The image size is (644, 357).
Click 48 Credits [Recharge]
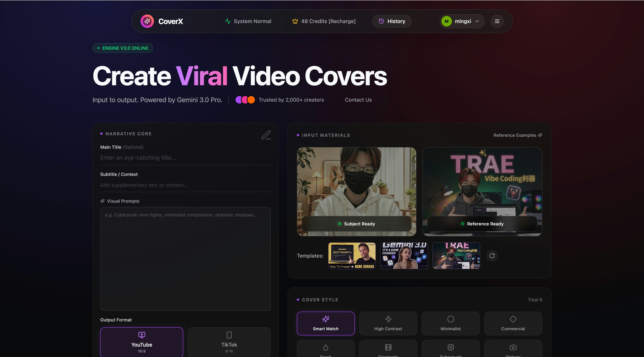[x=324, y=21]
